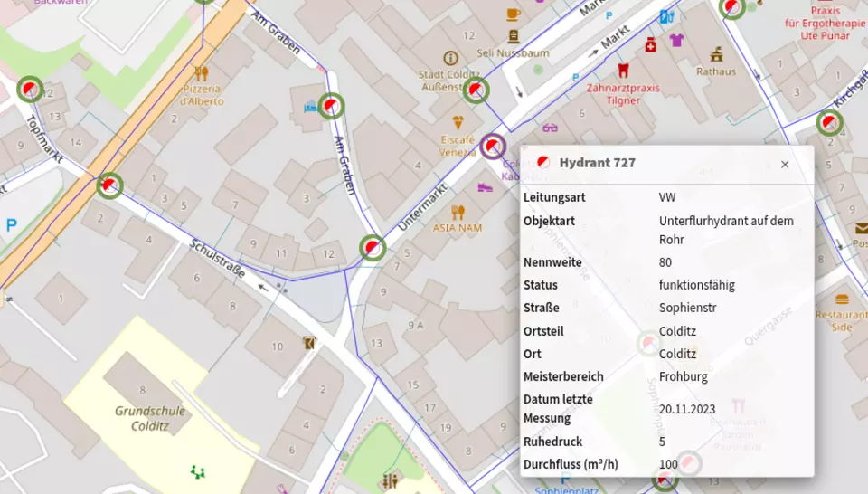The image size is (868, 494).
Task: Click the Seli Nussbaum shop icon
Action: (x=514, y=36)
